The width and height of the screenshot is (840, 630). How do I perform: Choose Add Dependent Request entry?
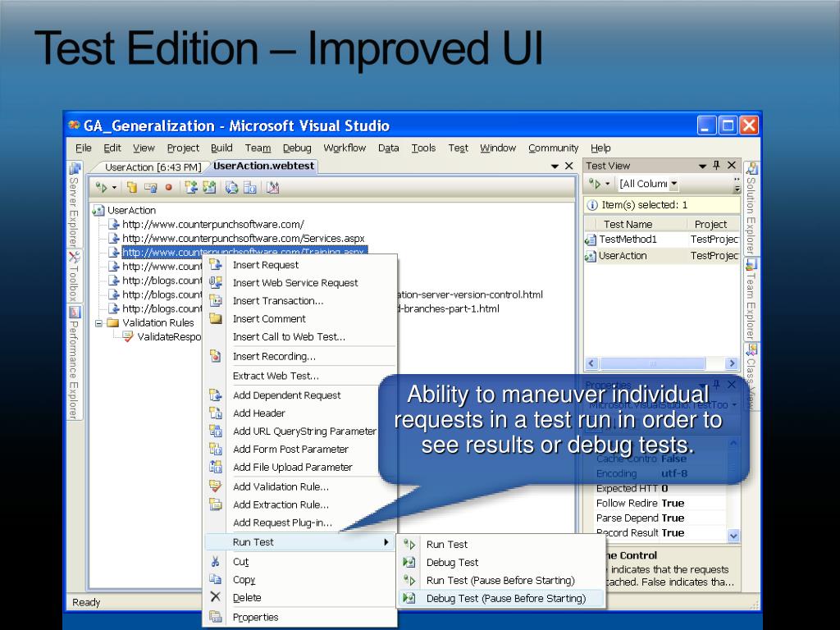tap(301, 395)
